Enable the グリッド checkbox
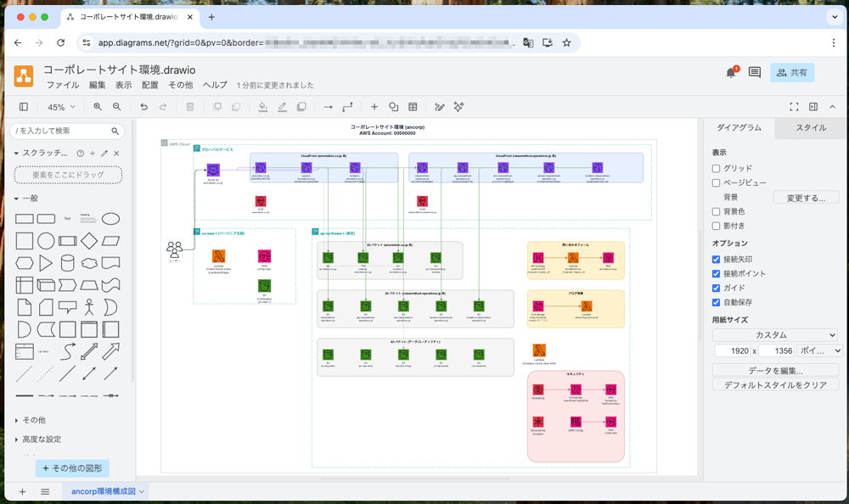 (717, 168)
